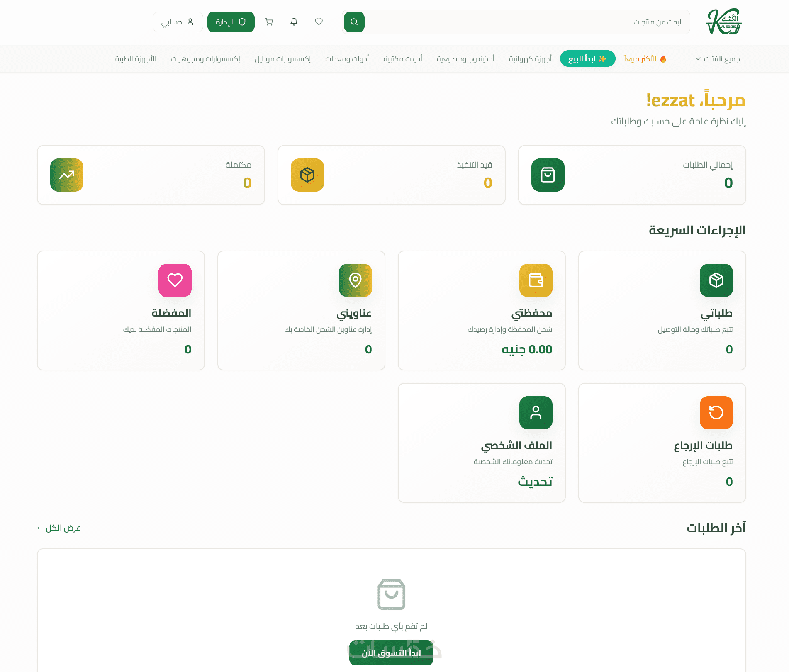Click the إدارة عناوين الشحن الخاصة بك description

[x=328, y=329]
